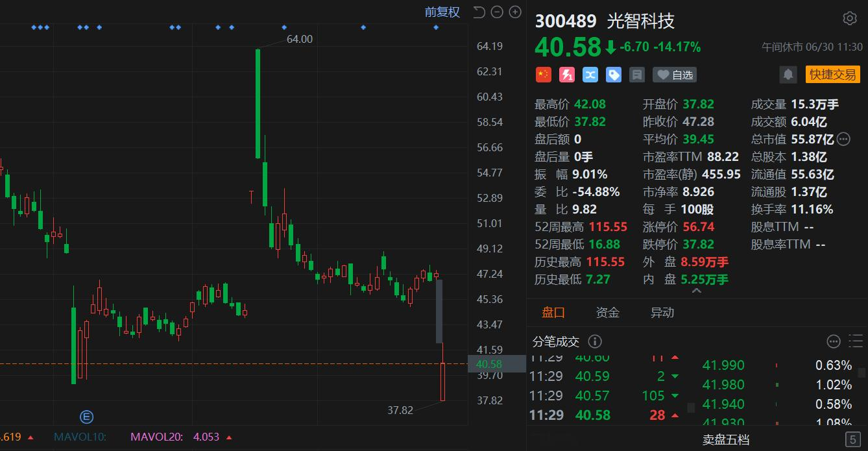Click the blue shuffle arrows icon
The height and width of the screenshot is (451, 868).
pos(590,75)
